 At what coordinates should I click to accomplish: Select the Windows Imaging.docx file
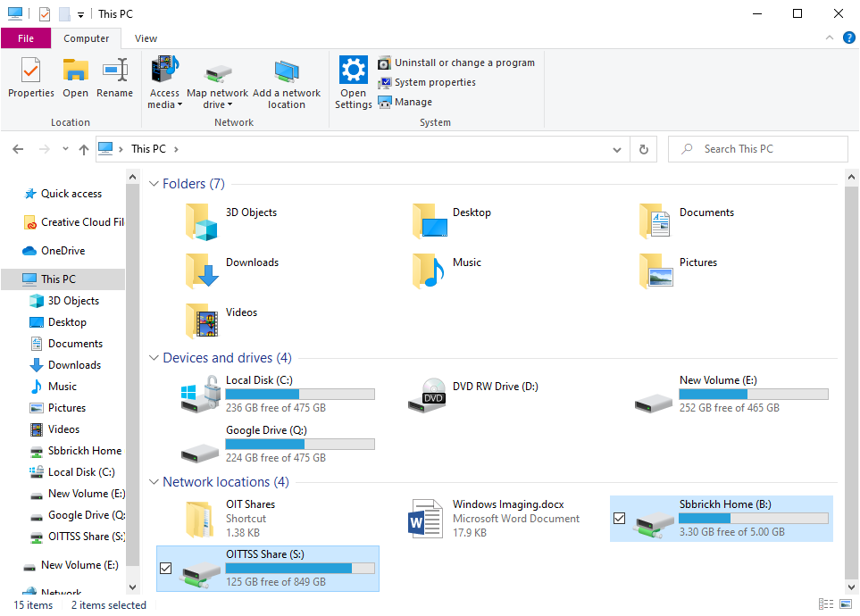point(496,519)
